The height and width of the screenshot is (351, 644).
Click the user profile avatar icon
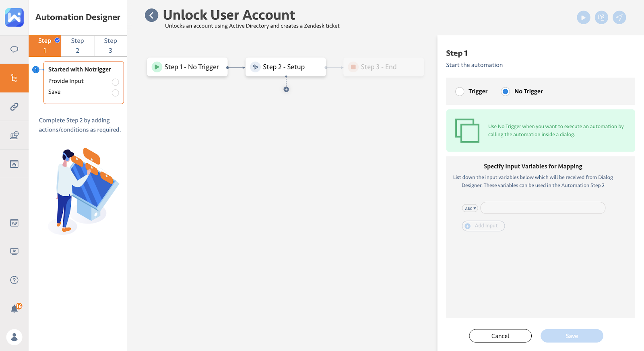pyautogui.click(x=14, y=337)
